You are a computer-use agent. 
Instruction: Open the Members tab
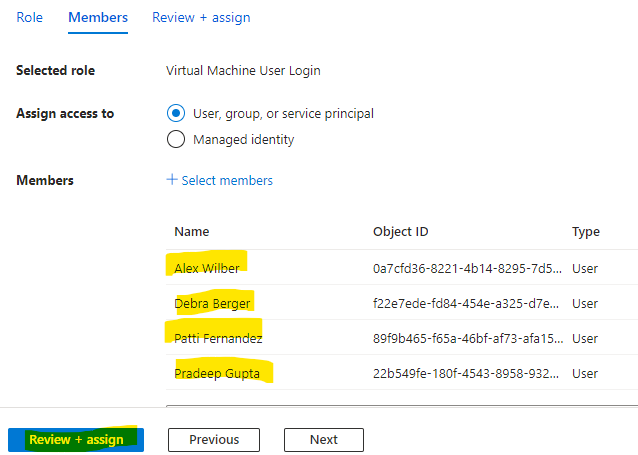[98, 18]
